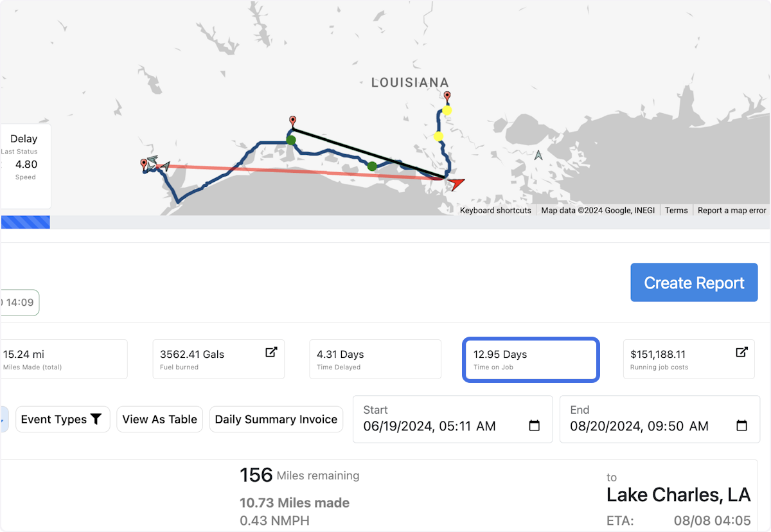Select the red pin below the LOUISIANA label
771x532 pixels.
(447, 97)
